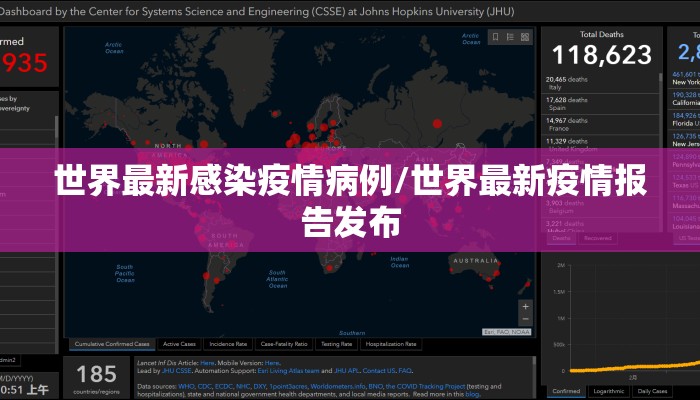The width and height of the screenshot is (700, 400).
Task: Open the JHU APL link
Action: pos(346,371)
